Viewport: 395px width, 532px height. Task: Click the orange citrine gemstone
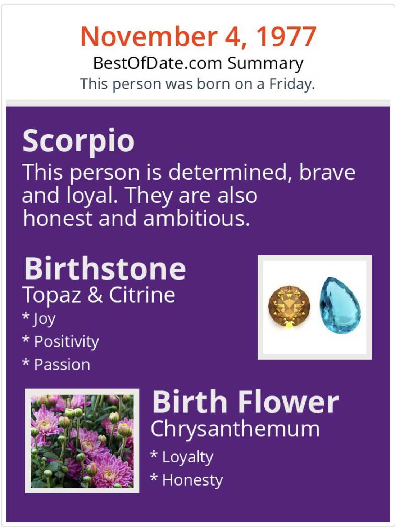289,306
